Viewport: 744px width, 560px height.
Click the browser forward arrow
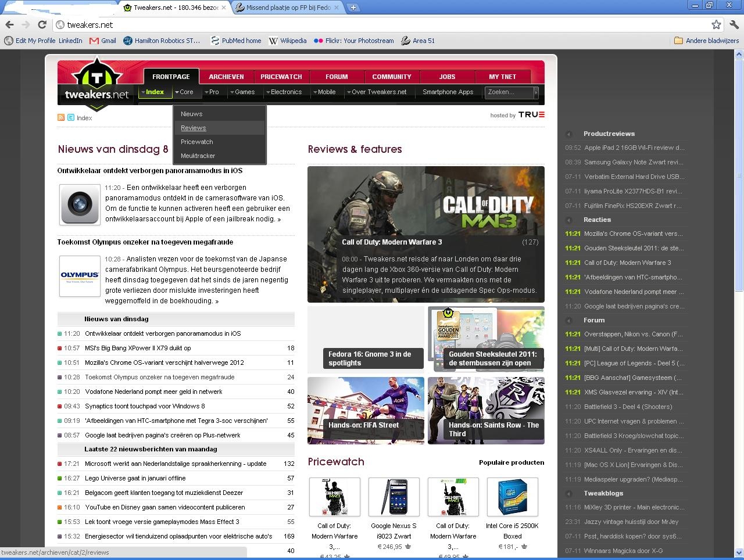pyautogui.click(x=26, y=25)
